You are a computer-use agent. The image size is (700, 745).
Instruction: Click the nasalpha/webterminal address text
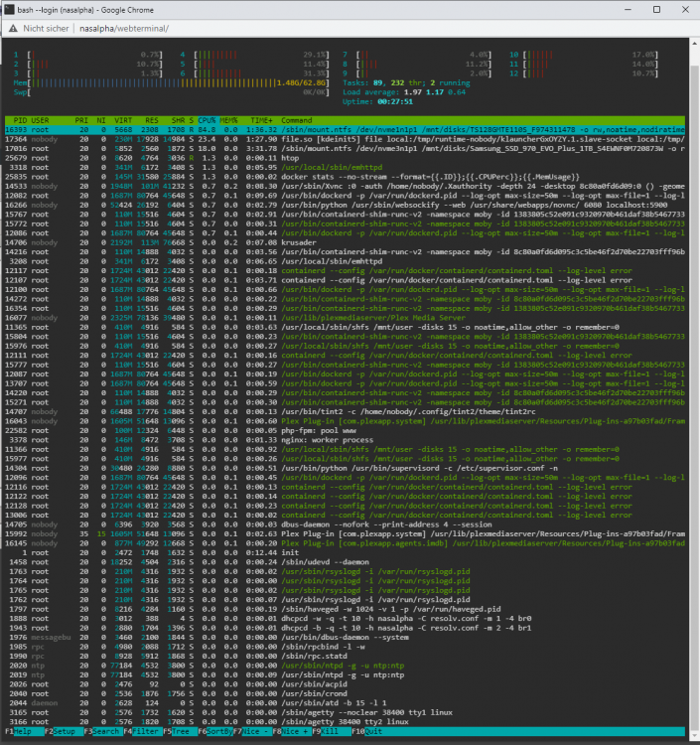(124, 29)
